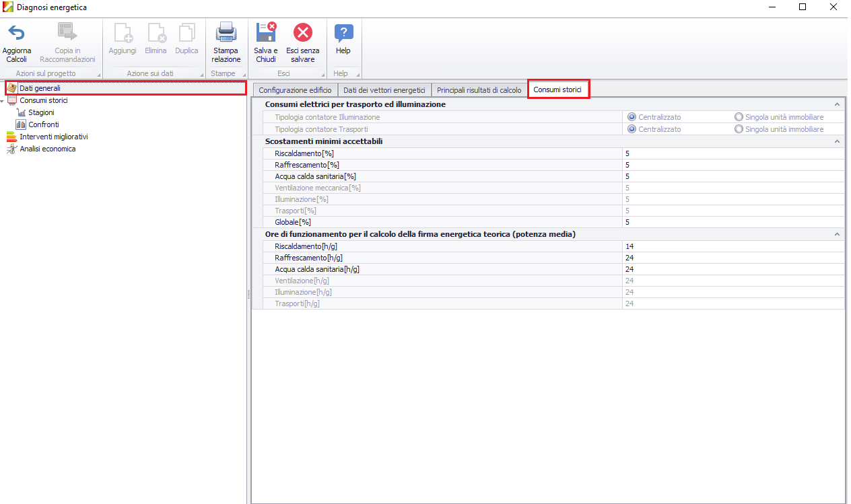Collapse Consumi elettrici per trasporto section
Viewport: 851px width, 504px height.
point(837,105)
